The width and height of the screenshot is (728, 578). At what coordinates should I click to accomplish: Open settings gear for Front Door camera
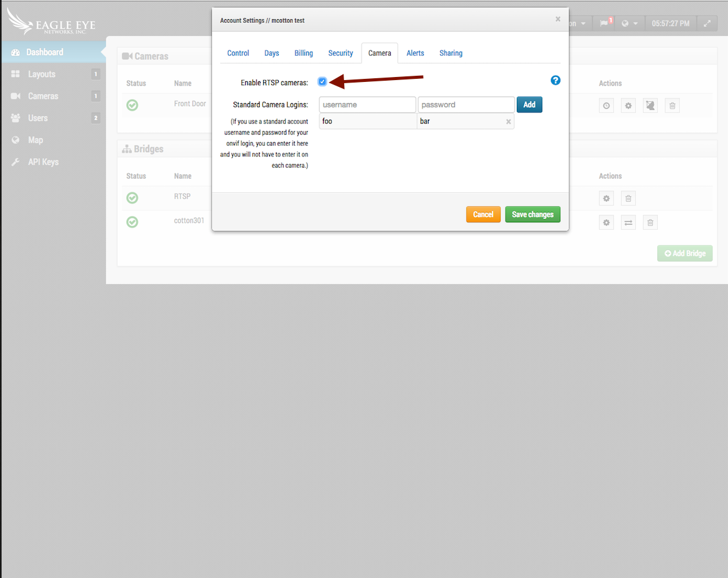click(x=628, y=106)
